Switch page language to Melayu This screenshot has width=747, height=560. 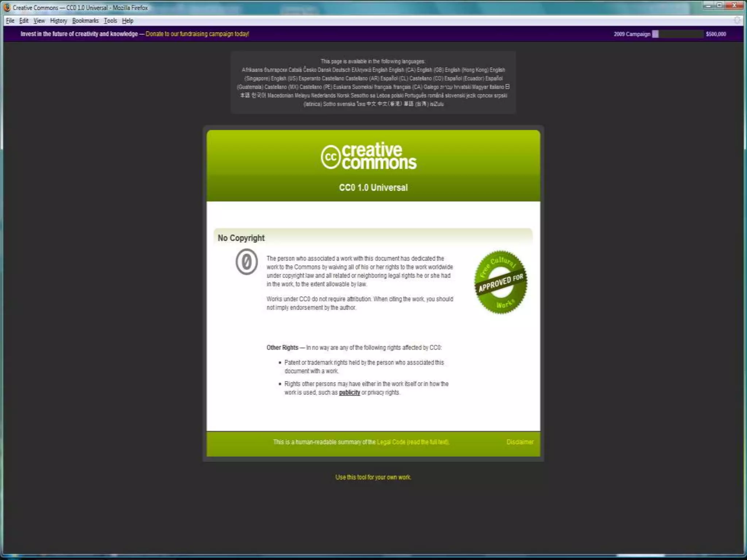302,96
